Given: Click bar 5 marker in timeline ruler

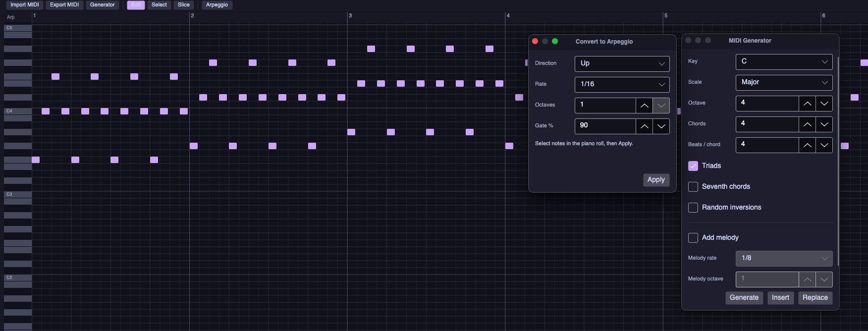Looking at the screenshot, I should (666, 16).
